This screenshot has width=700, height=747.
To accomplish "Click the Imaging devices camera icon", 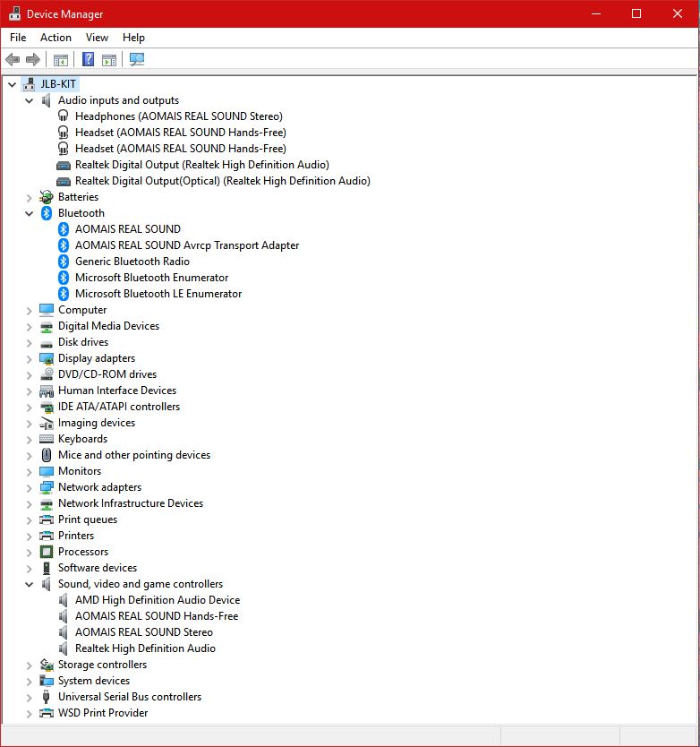I will click(47, 423).
